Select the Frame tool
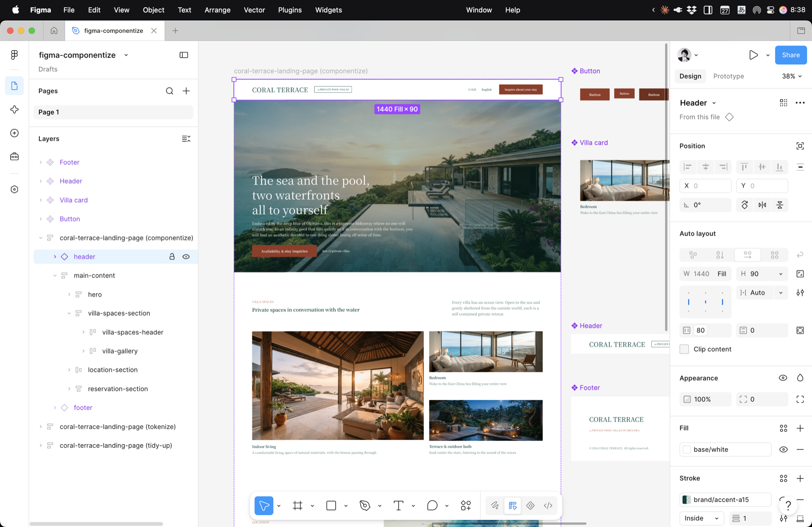Image resolution: width=812 pixels, height=527 pixels. 298,505
